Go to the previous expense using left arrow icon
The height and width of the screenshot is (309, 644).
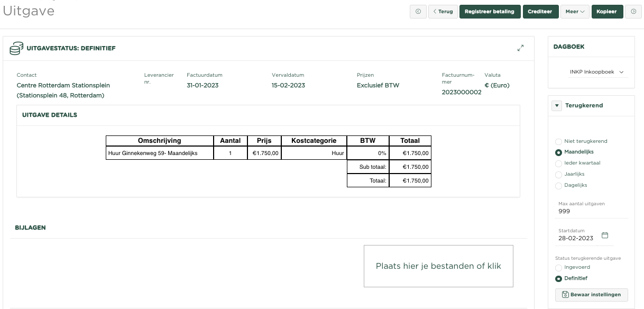(418, 12)
